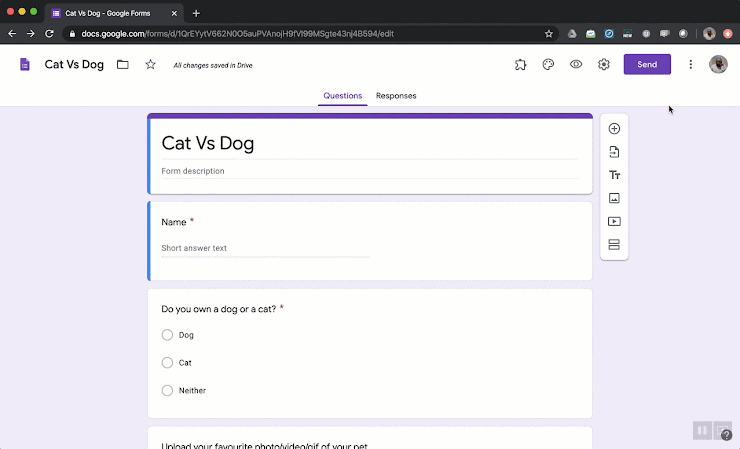Move form to folder icon
This screenshot has height=449, width=740.
pyautogui.click(x=123, y=65)
